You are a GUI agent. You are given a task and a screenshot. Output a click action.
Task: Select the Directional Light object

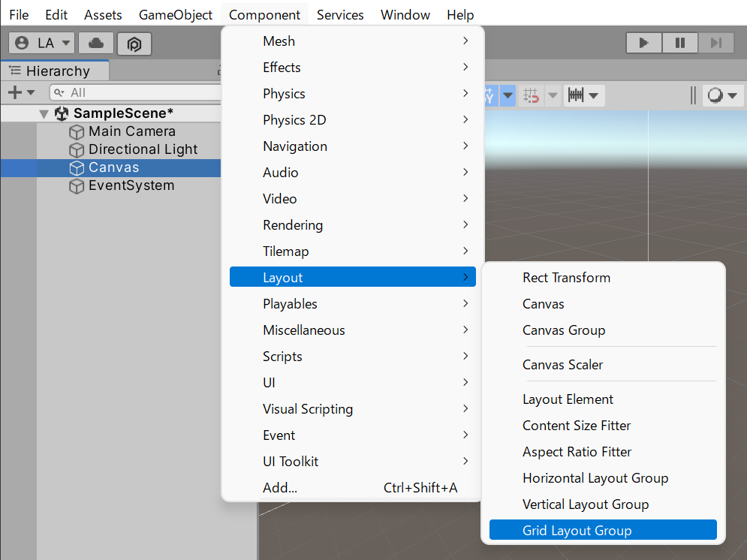coord(143,149)
